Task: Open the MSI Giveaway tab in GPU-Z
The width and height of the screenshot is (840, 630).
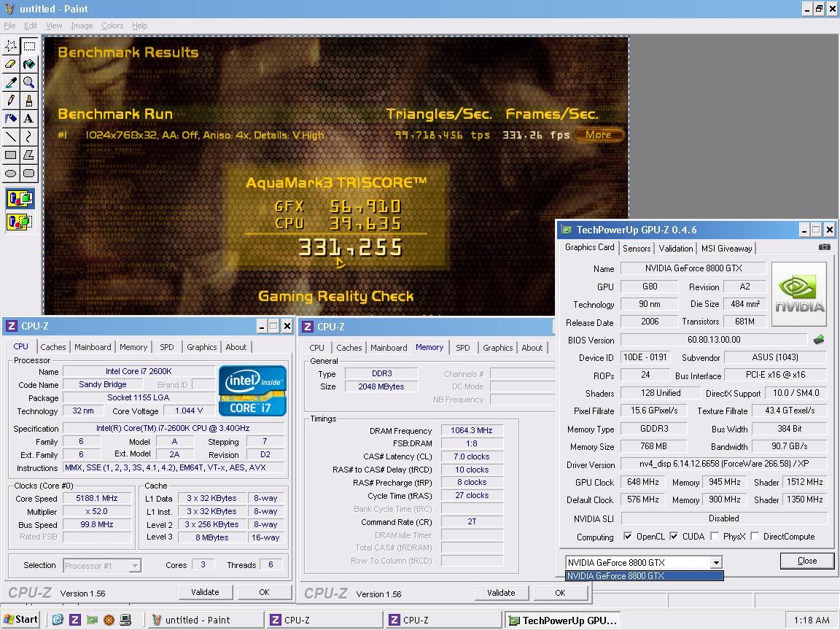Action: point(727,249)
